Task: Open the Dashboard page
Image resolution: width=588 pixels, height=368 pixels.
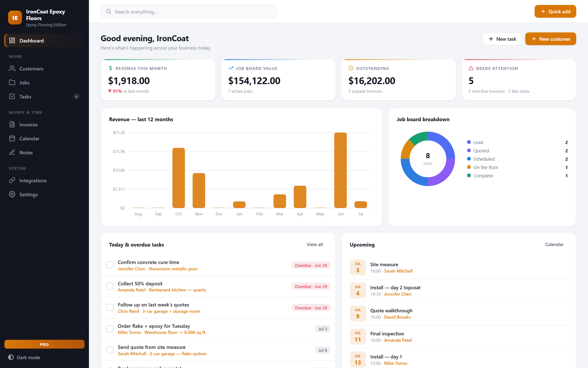Action: (x=44, y=40)
